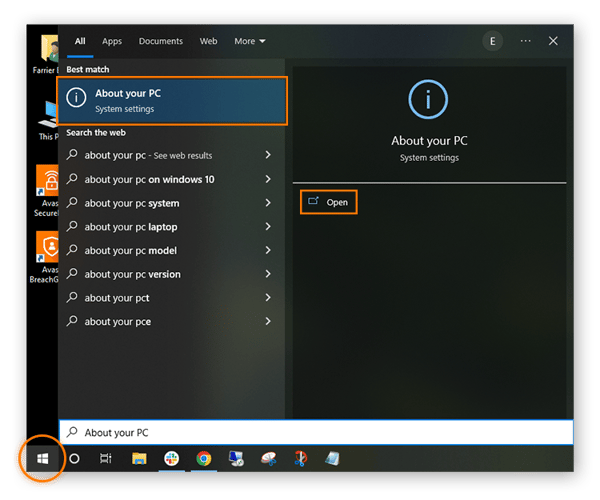The image size is (600, 500).
Task: Expand arrow for 'about your pc model'
Action: click(x=268, y=250)
